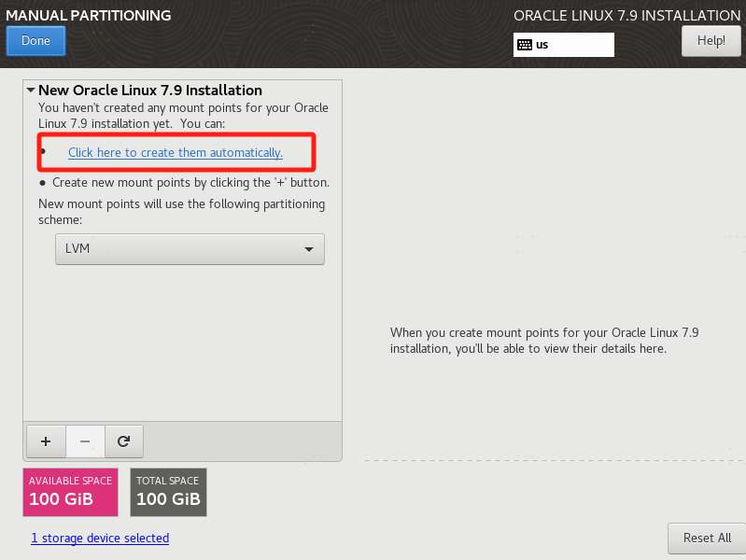Image resolution: width=746 pixels, height=560 pixels.
Task: Open the '1 storage device selected' link
Action: point(100,538)
